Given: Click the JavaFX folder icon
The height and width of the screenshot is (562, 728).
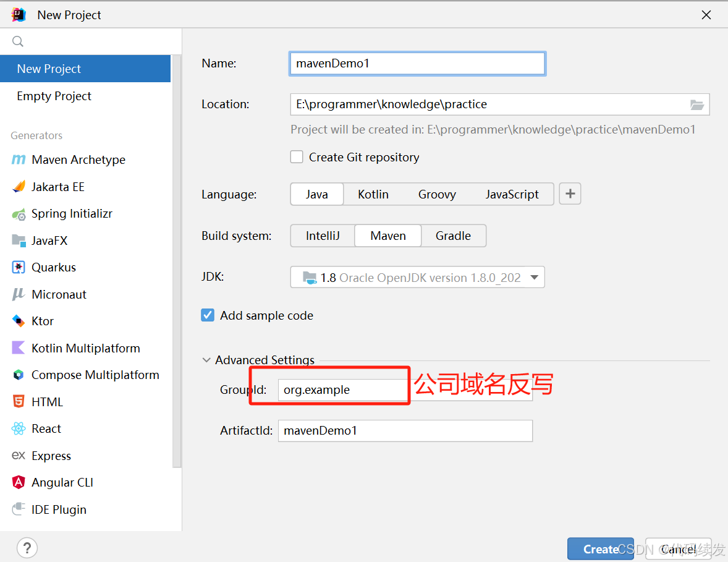Looking at the screenshot, I should [19, 241].
